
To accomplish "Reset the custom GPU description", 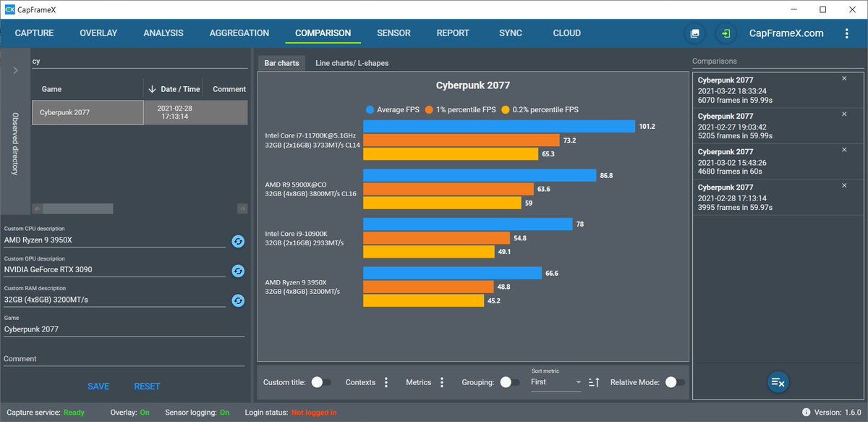I will [238, 271].
